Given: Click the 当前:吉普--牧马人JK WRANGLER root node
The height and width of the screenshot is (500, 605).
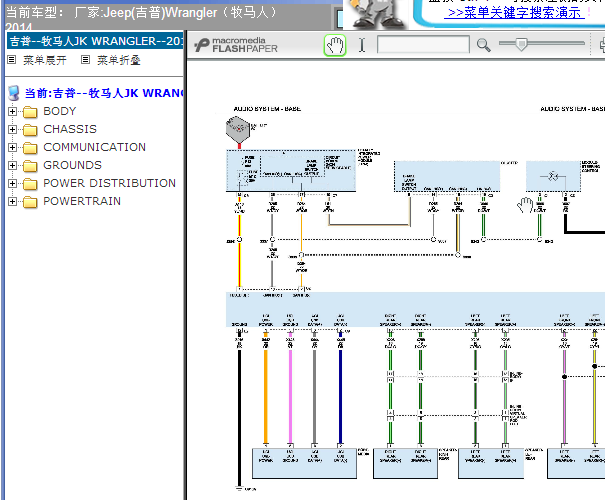Looking at the screenshot, I should coord(104,93).
